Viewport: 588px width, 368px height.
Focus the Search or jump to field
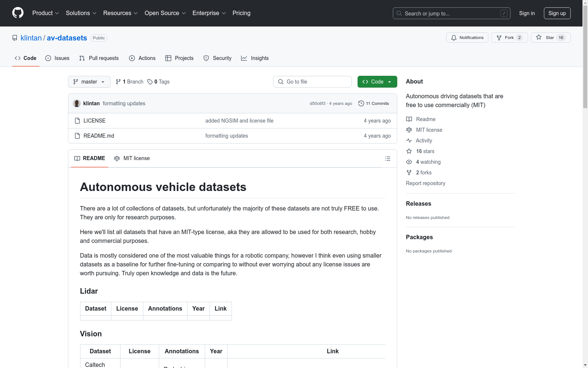click(x=451, y=13)
